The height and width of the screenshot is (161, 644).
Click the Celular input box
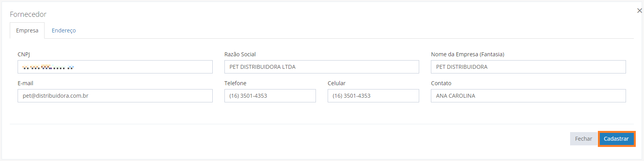coord(373,96)
